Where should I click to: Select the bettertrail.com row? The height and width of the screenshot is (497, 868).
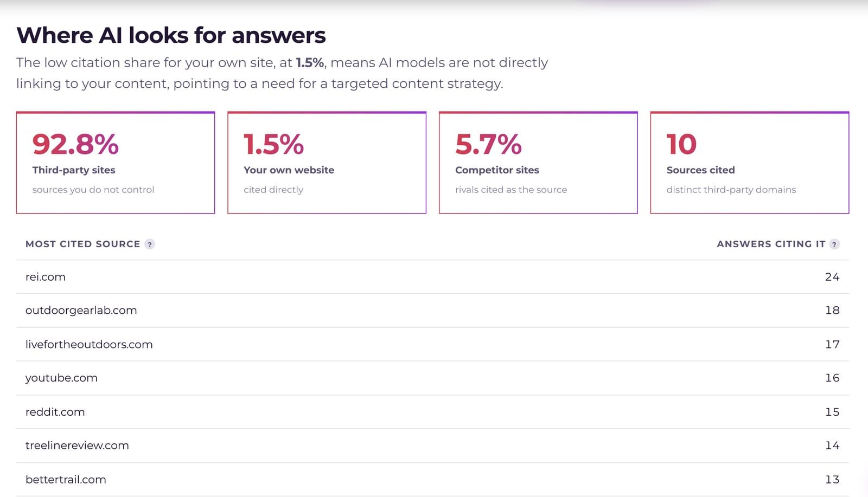click(432, 480)
